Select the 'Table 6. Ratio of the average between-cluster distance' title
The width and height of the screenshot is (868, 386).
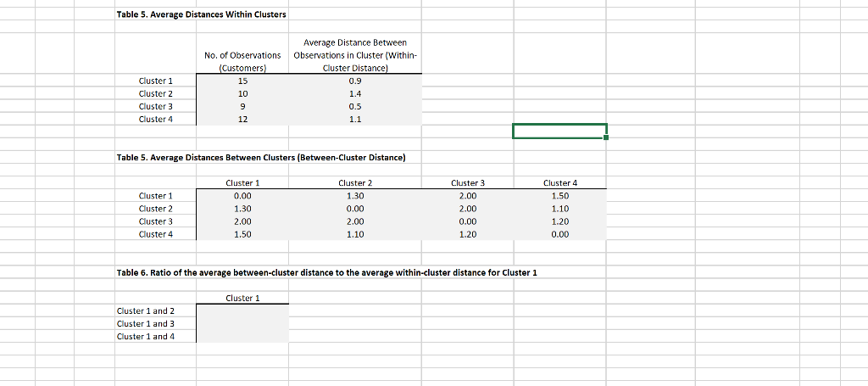[x=326, y=272]
